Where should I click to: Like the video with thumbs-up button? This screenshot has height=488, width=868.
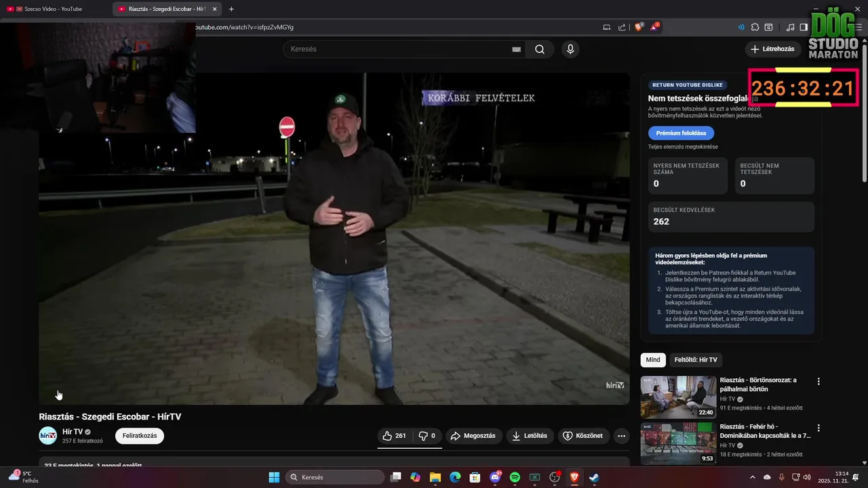click(x=395, y=436)
